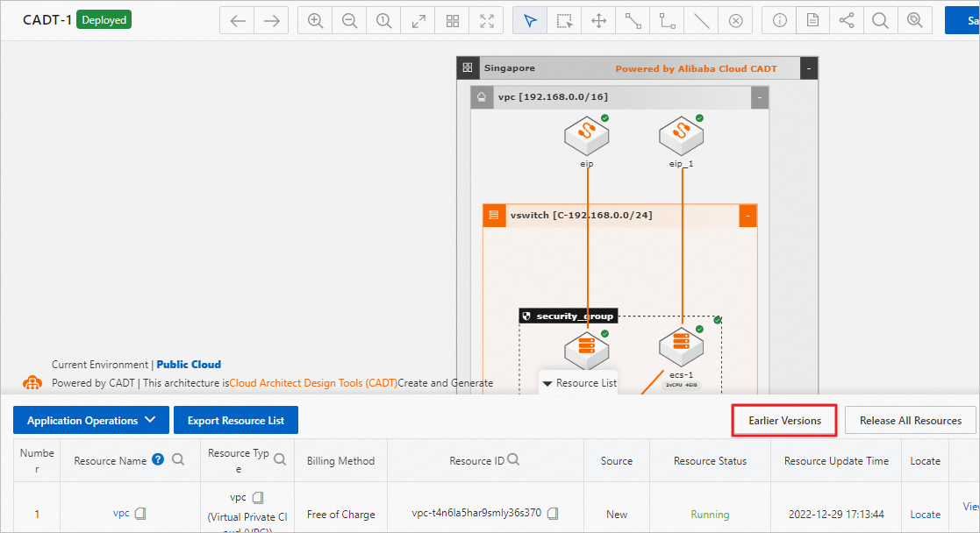The width and height of the screenshot is (980, 533).
Task: Click Export Resource List button
Action: click(236, 421)
